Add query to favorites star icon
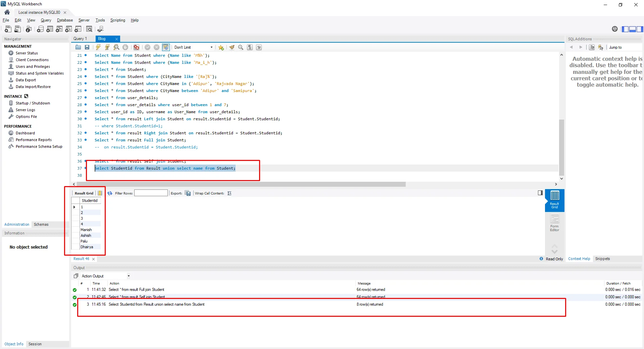 221,47
